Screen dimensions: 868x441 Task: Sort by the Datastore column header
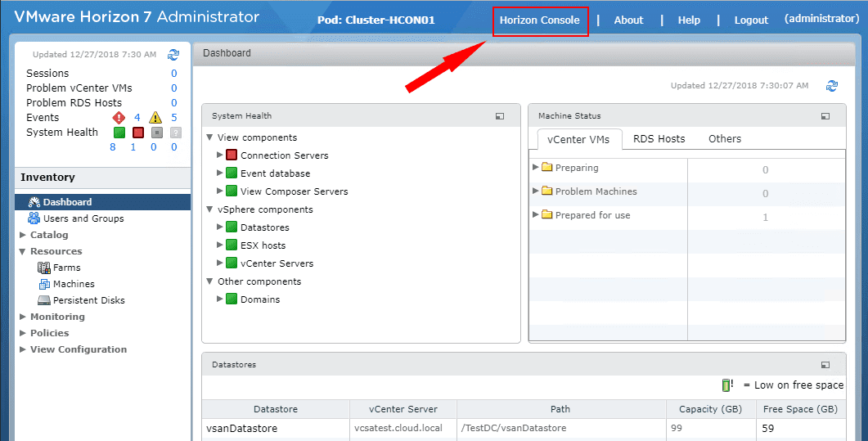click(276, 409)
